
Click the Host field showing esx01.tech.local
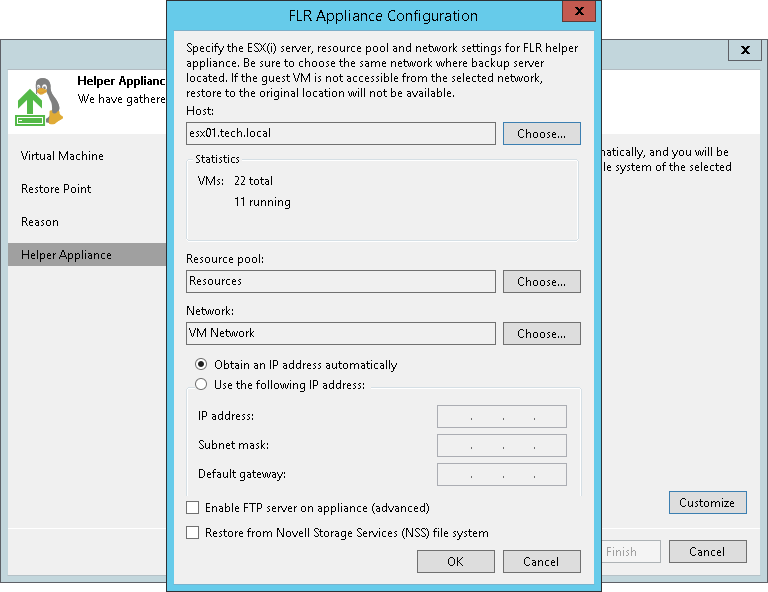[x=341, y=134]
